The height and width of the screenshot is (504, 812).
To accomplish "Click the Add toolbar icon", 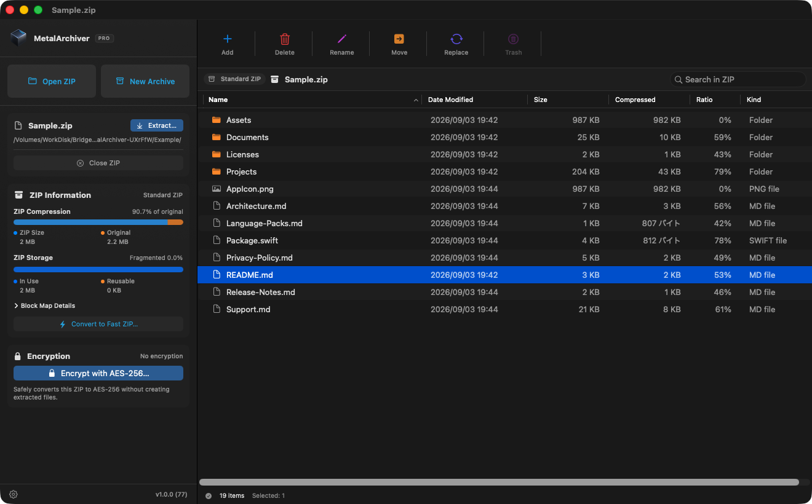I will (x=227, y=39).
